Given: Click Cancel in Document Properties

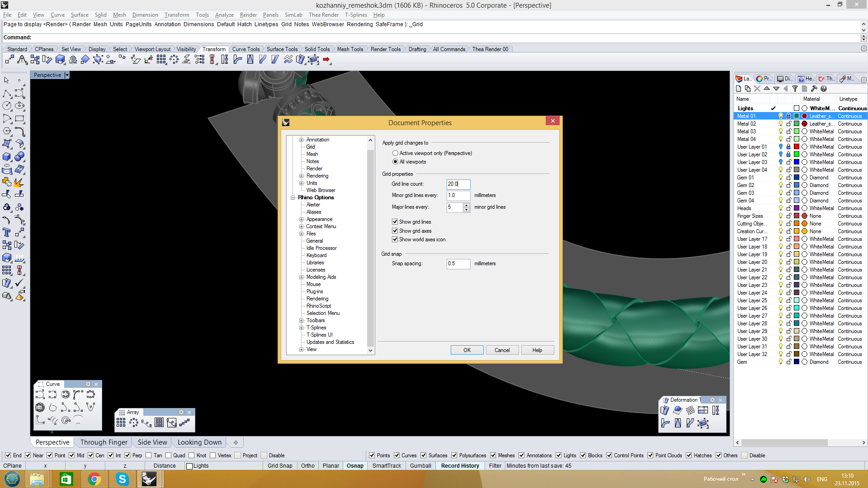Looking at the screenshot, I should pyautogui.click(x=502, y=350).
